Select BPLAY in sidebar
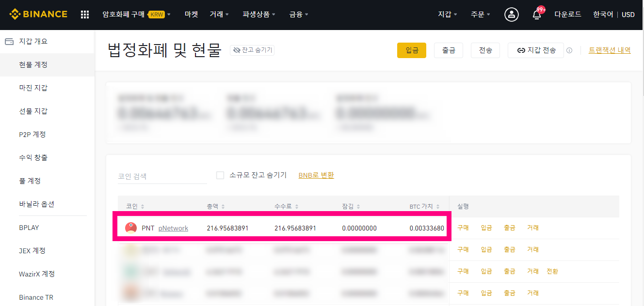The image size is (644, 306). pyautogui.click(x=47, y=228)
